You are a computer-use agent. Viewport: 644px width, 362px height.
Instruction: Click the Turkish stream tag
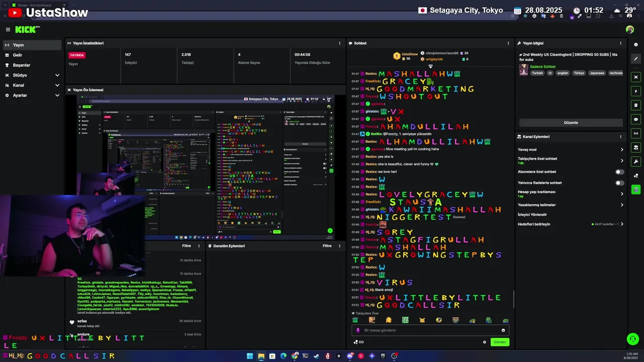537,73
